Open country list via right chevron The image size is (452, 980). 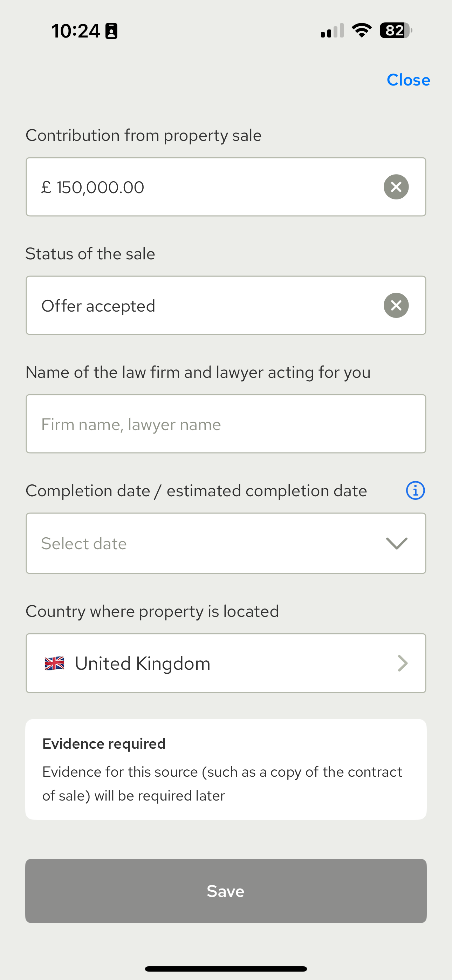pos(403,663)
